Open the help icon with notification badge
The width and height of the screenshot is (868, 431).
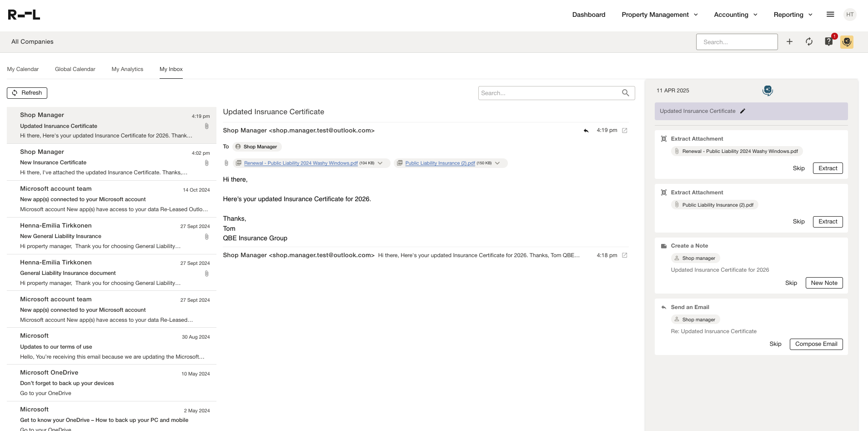click(828, 42)
